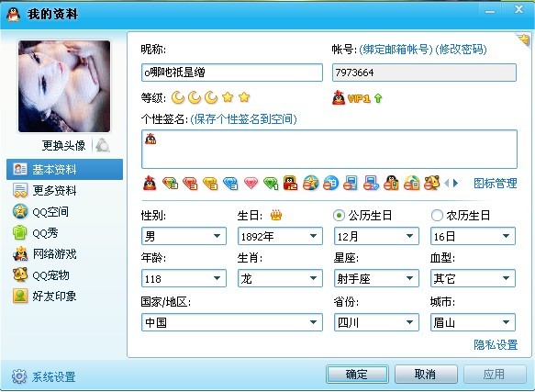Click the first moon level icon
The width and height of the screenshot is (535, 392).
point(178,98)
